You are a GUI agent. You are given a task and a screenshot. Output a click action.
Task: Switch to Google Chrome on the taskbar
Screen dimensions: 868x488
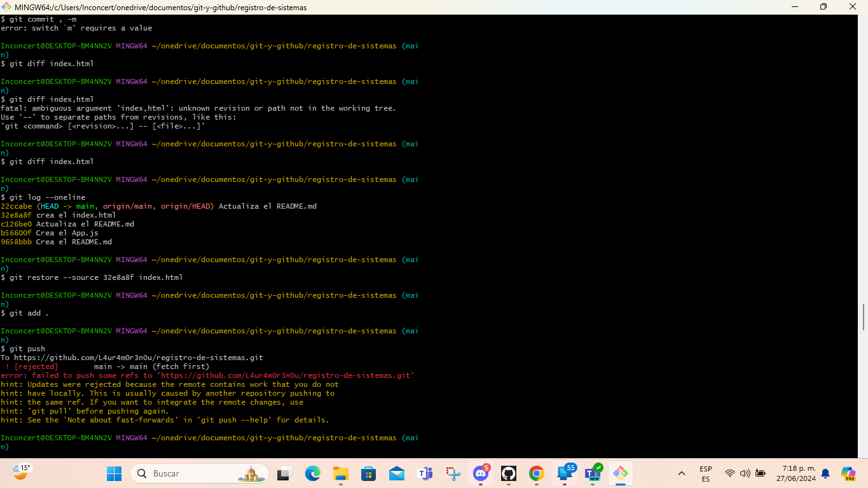[x=537, y=473]
